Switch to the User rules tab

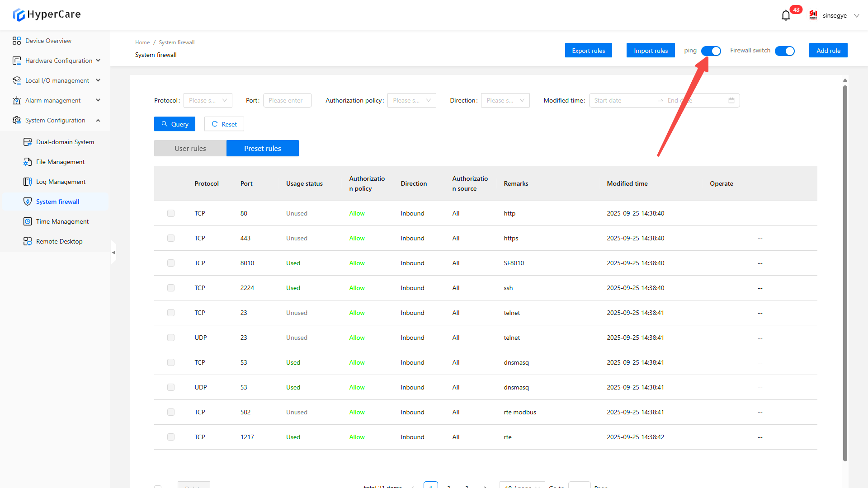(190, 148)
